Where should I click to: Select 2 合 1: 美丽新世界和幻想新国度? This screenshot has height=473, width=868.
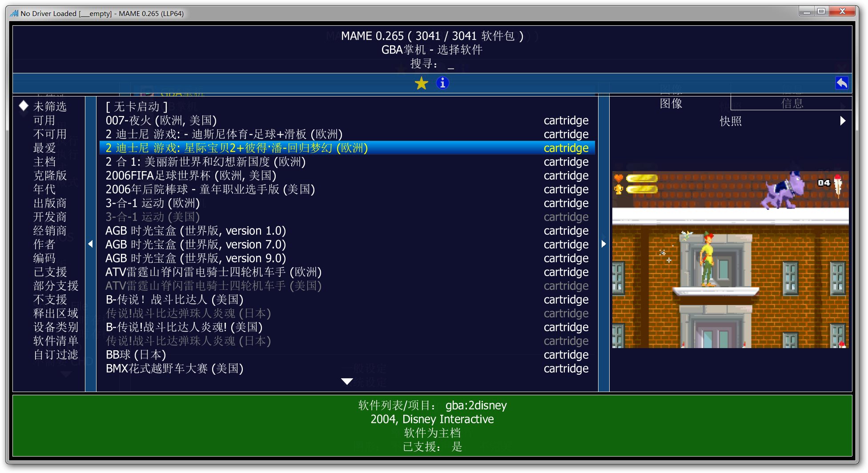[x=347, y=162]
